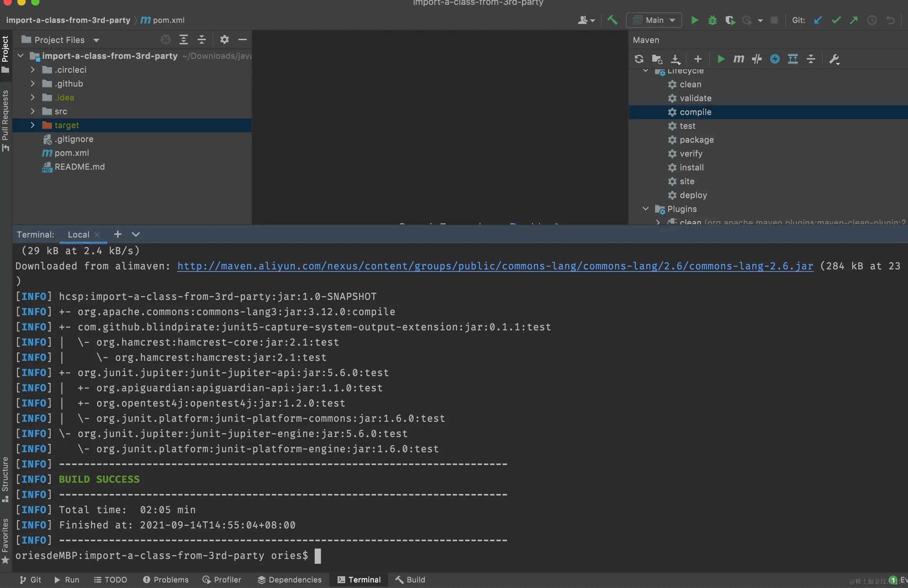The width and height of the screenshot is (908, 588).
Task: Select pom.xml in project tree
Action: click(x=71, y=153)
